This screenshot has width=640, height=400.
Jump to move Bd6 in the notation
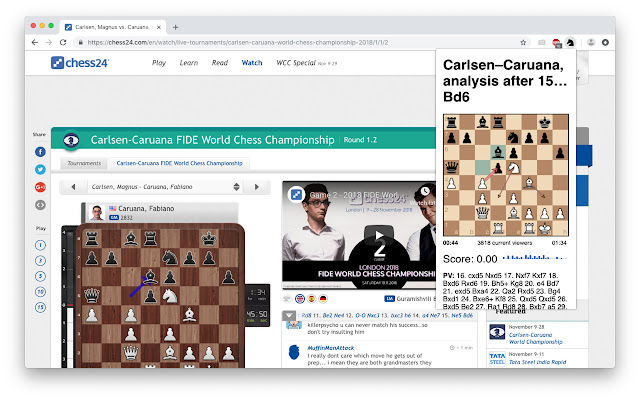(468, 316)
